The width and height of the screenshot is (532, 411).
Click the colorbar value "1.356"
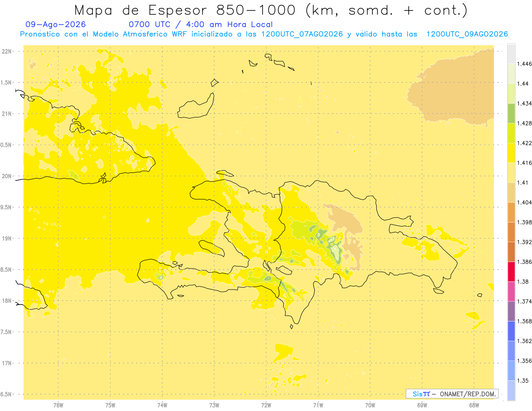524,361
